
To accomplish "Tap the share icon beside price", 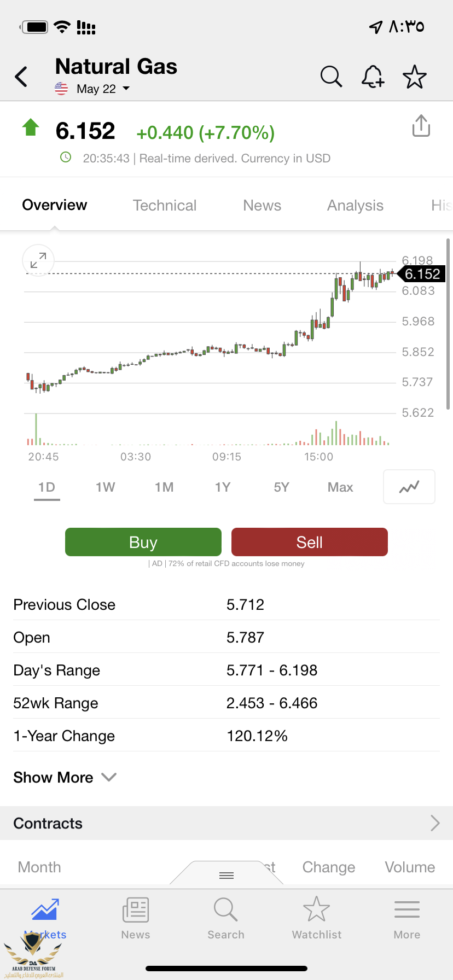I will click(421, 126).
